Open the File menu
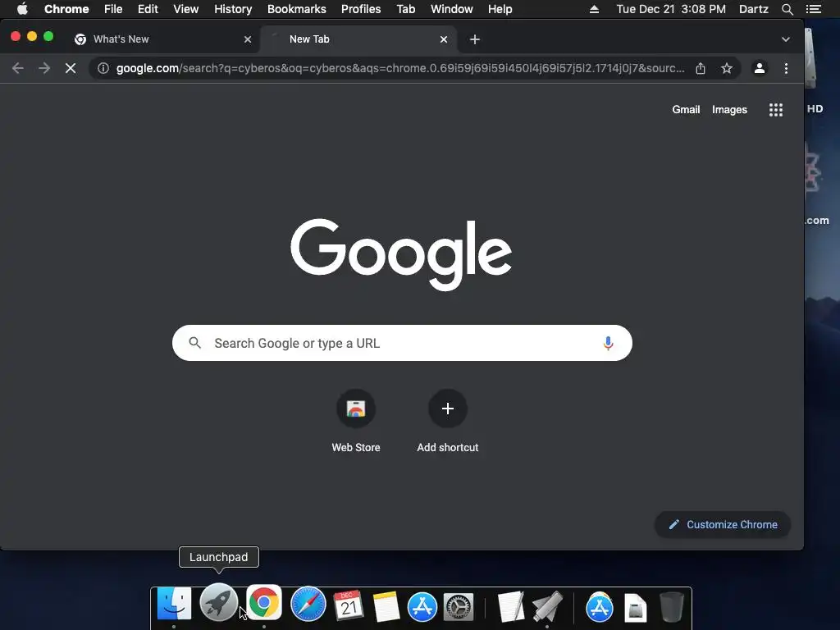The width and height of the screenshot is (840, 630). click(x=113, y=9)
